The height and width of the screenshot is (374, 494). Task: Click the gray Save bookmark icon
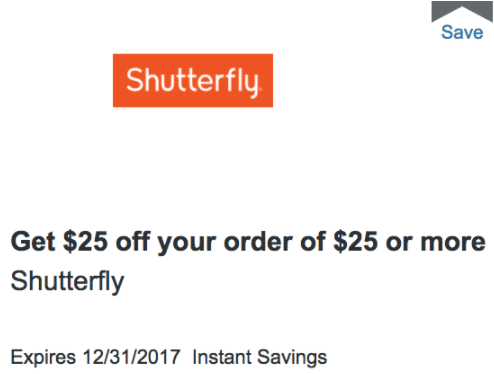pos(462,10)
